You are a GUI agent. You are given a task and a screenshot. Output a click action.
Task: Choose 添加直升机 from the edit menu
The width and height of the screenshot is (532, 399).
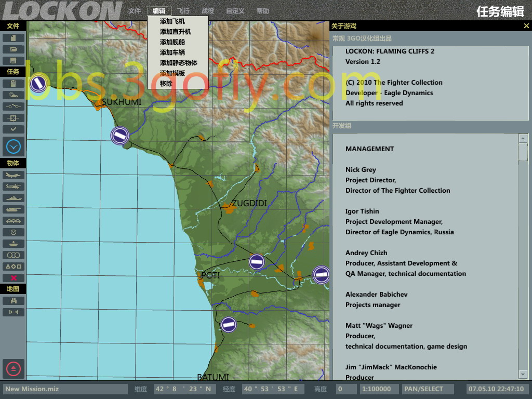pyautogui.click(x=178, y=32)
